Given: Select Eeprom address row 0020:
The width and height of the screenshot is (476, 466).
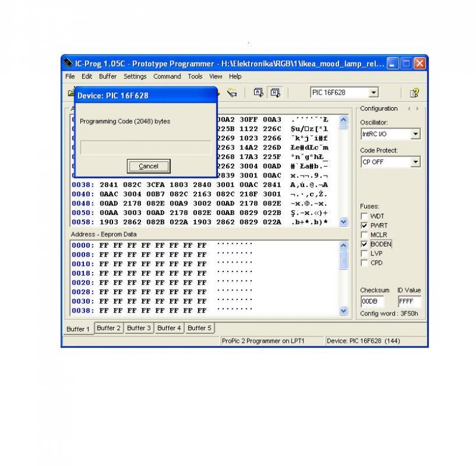Looking at the screenshot, I should click(x=83, y=282).
